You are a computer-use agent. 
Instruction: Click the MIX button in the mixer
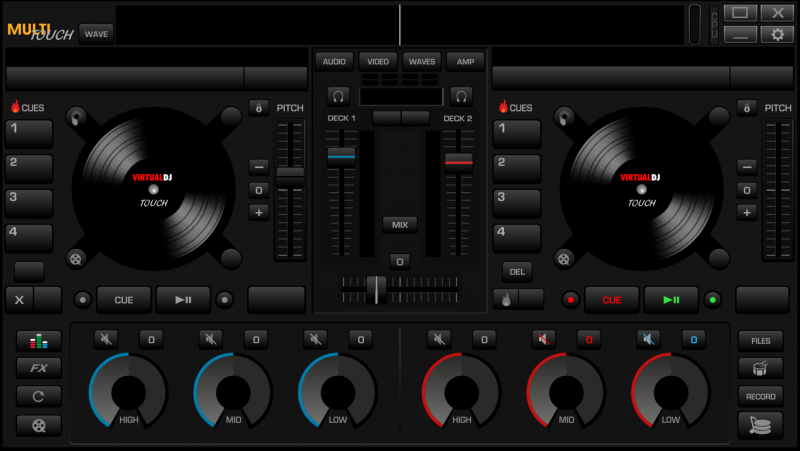[x=400, y=225]
